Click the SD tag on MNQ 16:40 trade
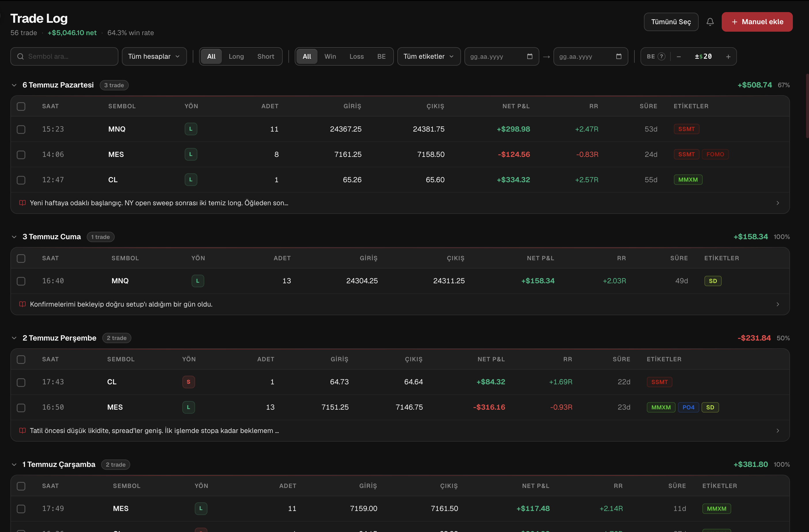This screenshot has height=532, width=809. pyautogui.click(x=712, y=281)
